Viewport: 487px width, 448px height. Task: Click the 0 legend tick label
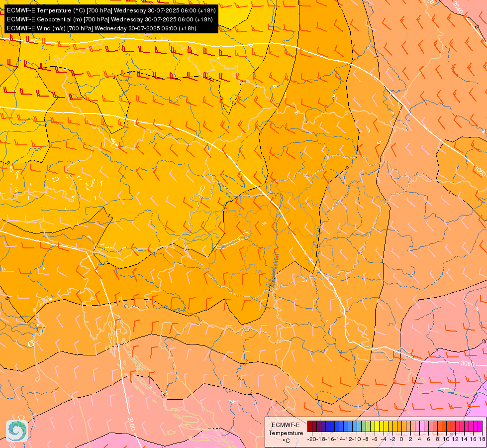401,440
